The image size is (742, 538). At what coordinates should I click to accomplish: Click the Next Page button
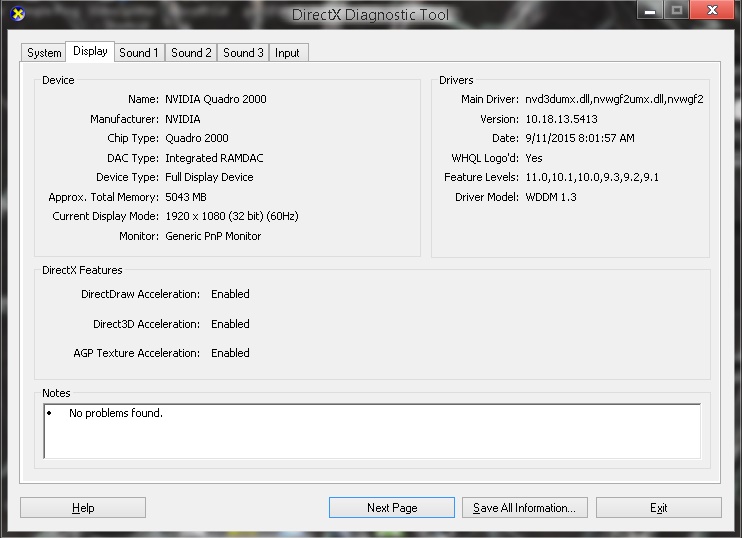[392, 508]
